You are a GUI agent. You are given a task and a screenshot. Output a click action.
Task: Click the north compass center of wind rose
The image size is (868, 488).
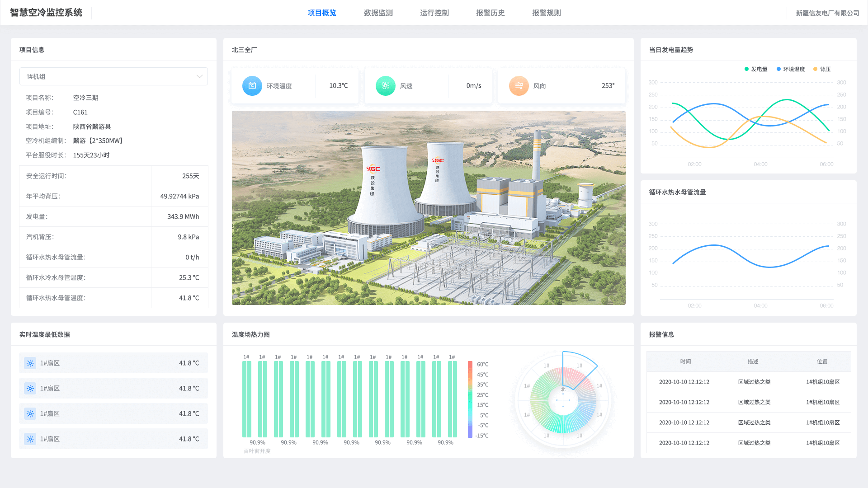click(x=563, y=400)
